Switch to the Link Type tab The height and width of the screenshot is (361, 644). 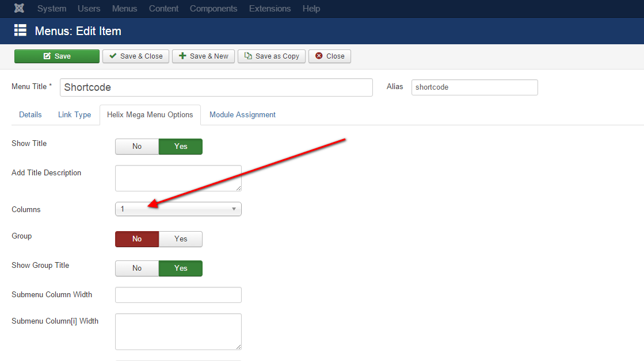74,115
